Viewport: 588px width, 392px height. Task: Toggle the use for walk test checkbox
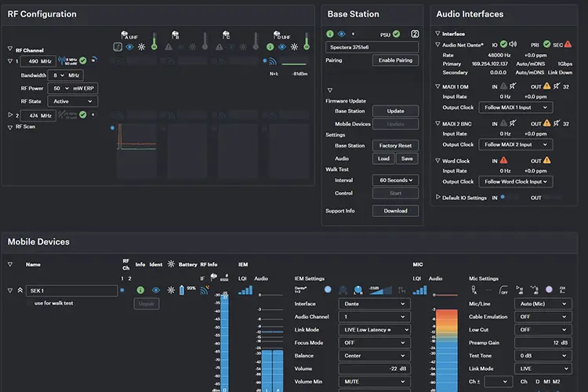click(29, 303)
